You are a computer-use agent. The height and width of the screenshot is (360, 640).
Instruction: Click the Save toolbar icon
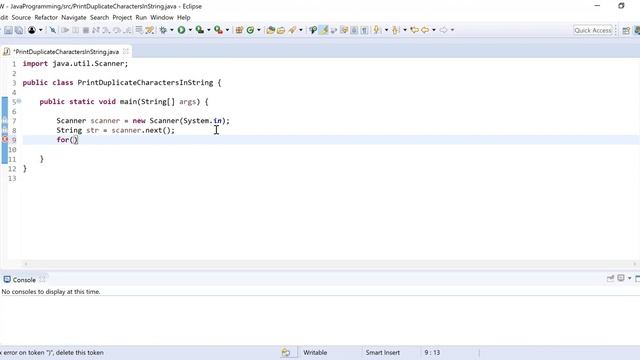pyautogui.click(x=8, y=30)
